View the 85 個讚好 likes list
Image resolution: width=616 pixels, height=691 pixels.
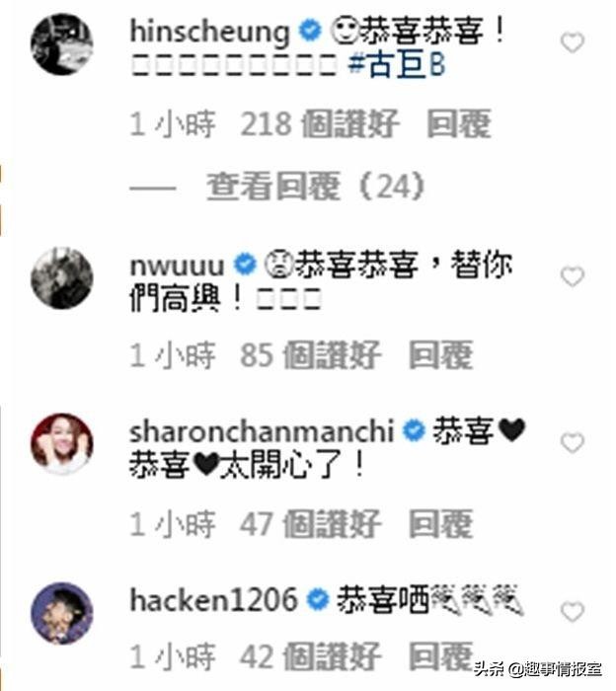[310, 354]
